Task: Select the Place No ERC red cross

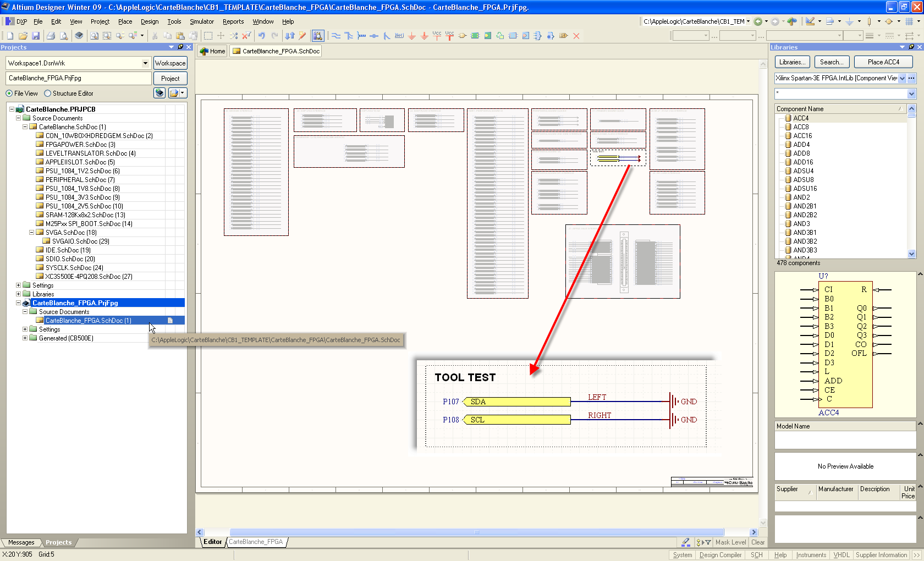Action: click(x=576, y=36)
